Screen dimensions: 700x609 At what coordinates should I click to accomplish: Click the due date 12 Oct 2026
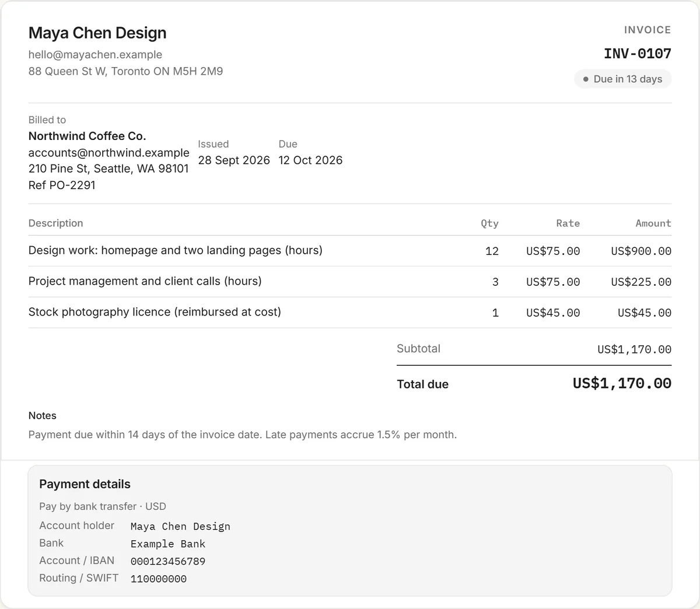pyautogui.click(x=310, y=160)
